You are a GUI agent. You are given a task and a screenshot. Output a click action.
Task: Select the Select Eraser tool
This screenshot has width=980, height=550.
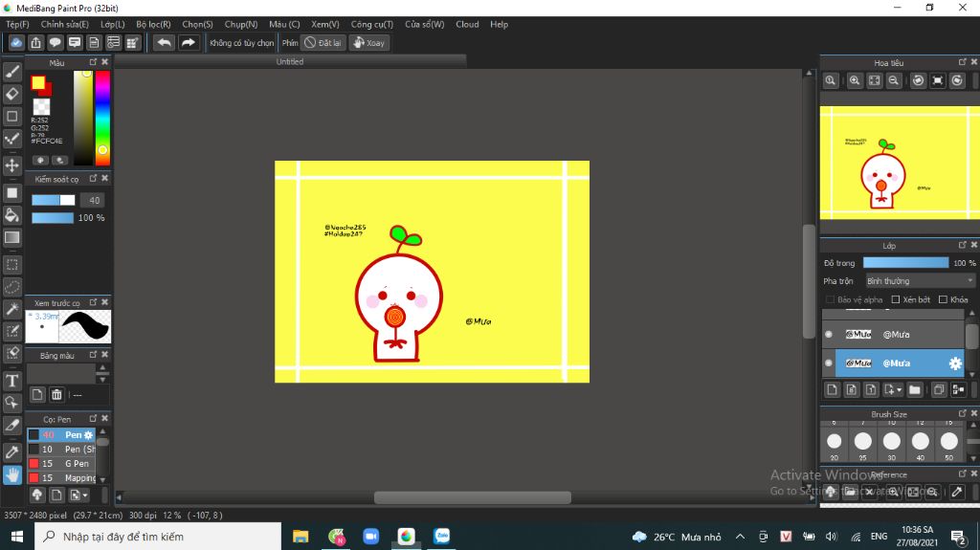click(x=11, y=353)
